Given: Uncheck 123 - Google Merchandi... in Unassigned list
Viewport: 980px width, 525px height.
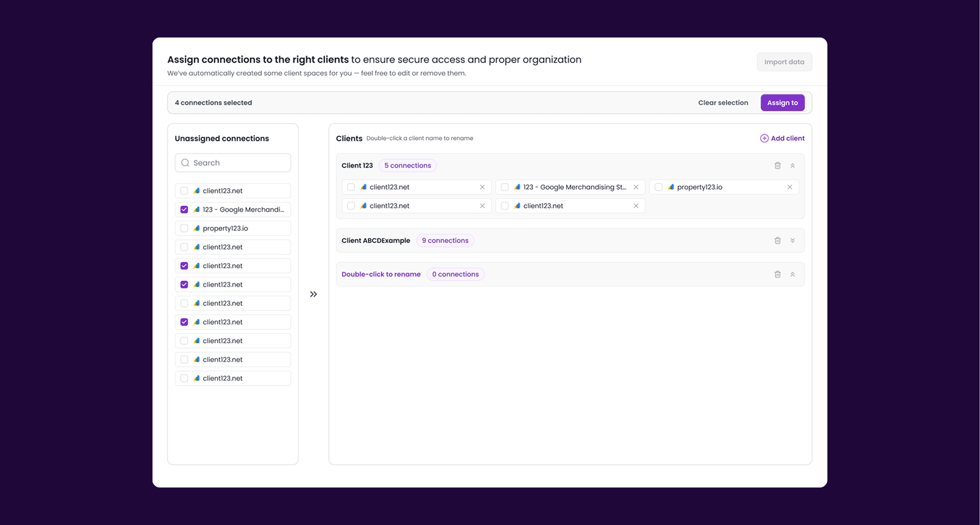Looking at the screenshot, I should click(184, 209).
